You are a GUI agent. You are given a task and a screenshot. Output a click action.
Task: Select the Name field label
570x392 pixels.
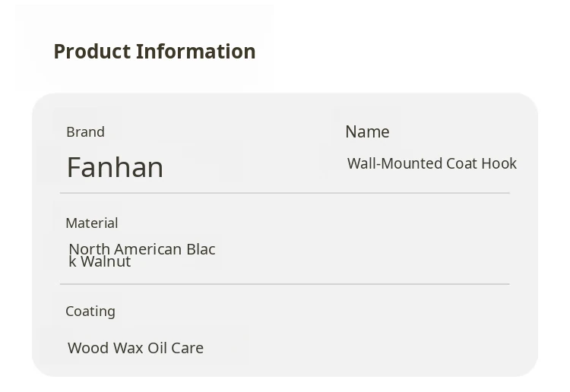click(367, 131)
